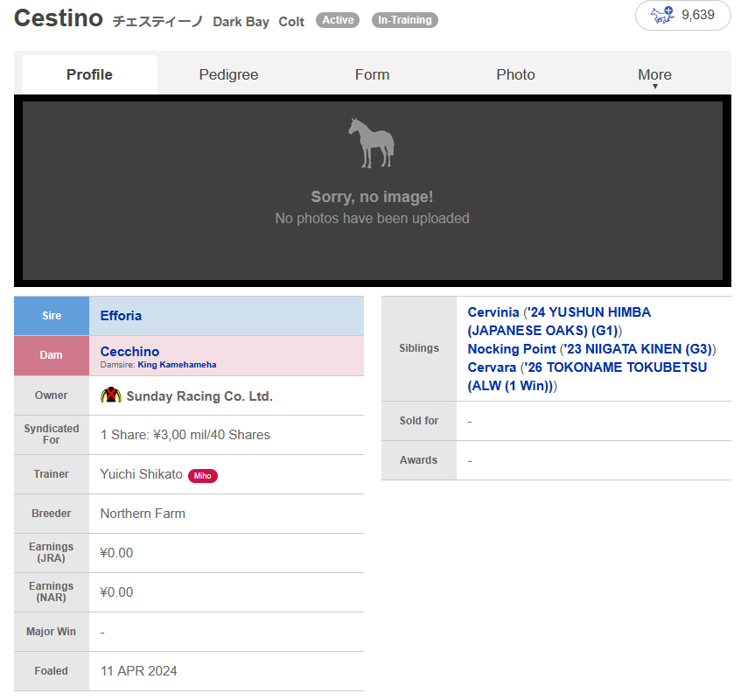The width and height of the screenshot is (741, 700).
Task: Open damsire King Kamehameha link
Action: [177, 365]
